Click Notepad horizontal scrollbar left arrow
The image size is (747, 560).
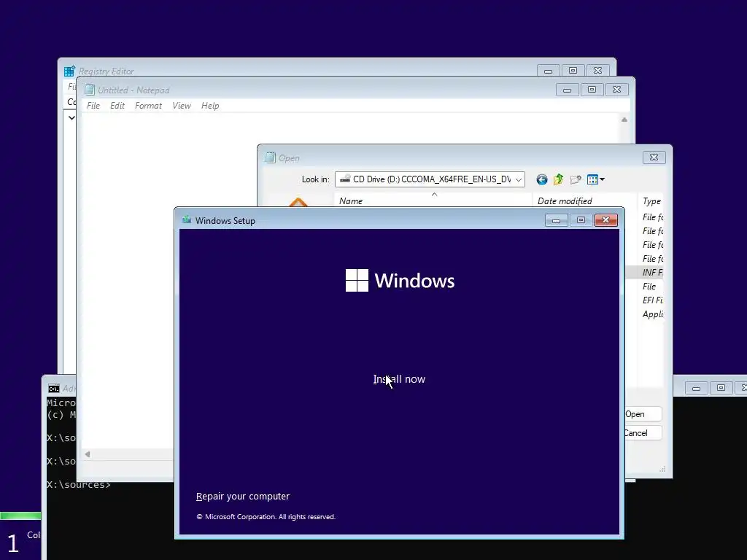(x=88, y=454)
